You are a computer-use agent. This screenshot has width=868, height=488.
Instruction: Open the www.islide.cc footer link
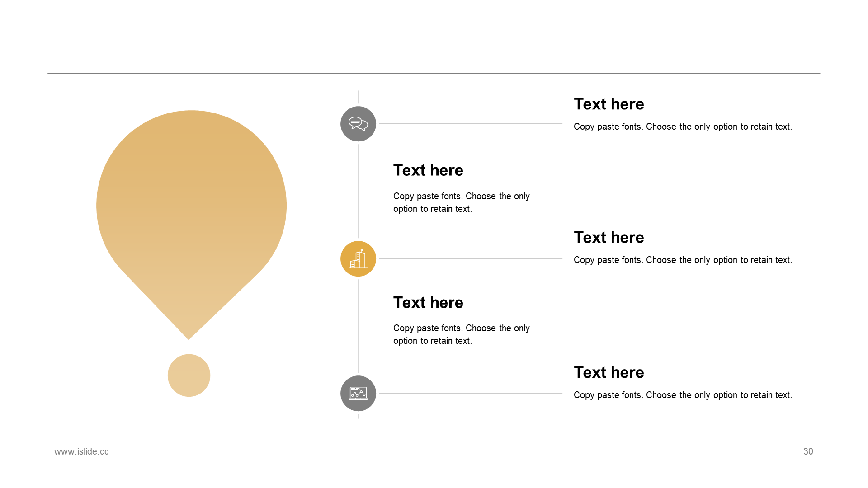tap(81, 451)
